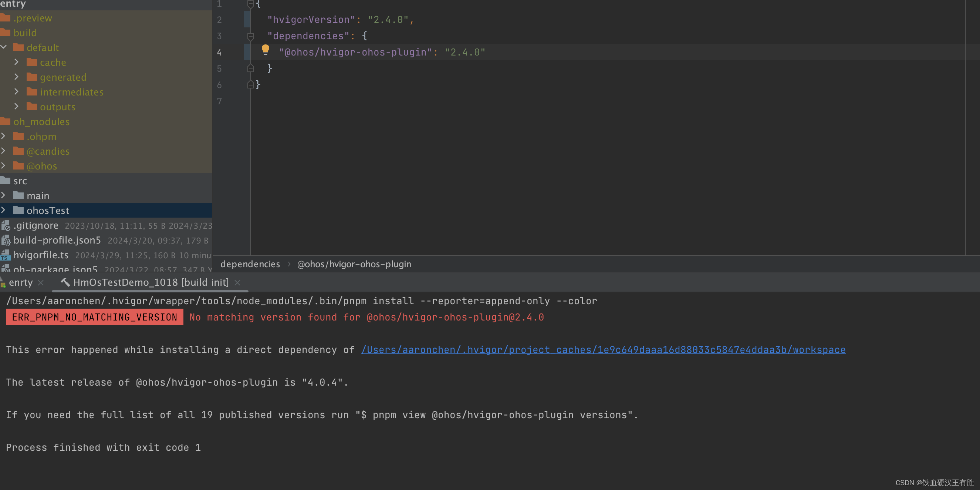Expand the @candies folder
The height and width of the screenshot is (490, 980).
(x=3, y=151)
